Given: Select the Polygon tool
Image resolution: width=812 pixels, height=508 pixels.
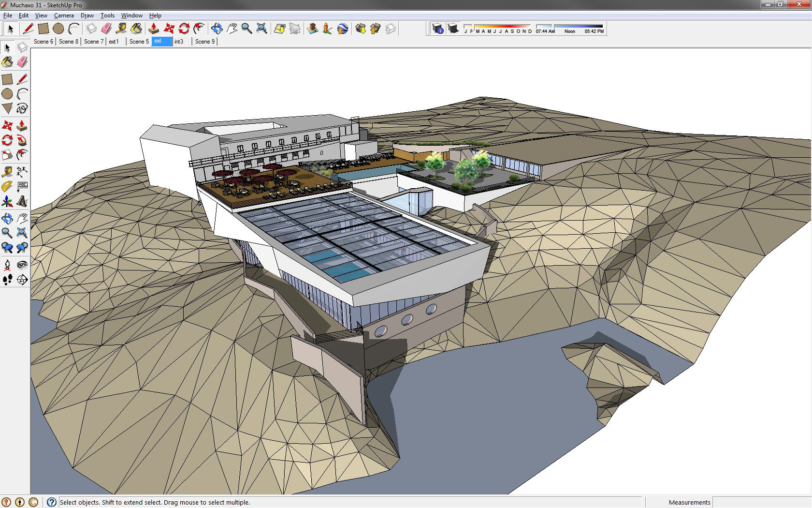Looking at the screenshot, I should (x=7, y=108).
